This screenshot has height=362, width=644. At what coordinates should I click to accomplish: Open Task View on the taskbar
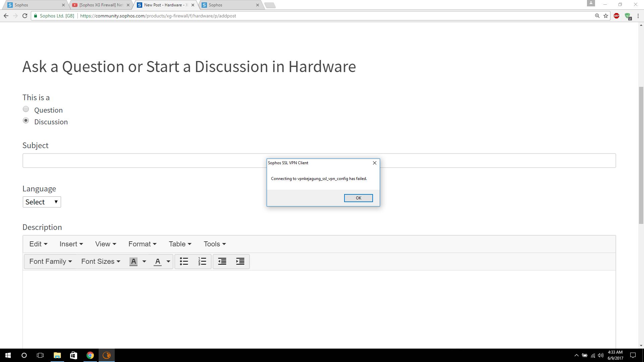point(40,355)
